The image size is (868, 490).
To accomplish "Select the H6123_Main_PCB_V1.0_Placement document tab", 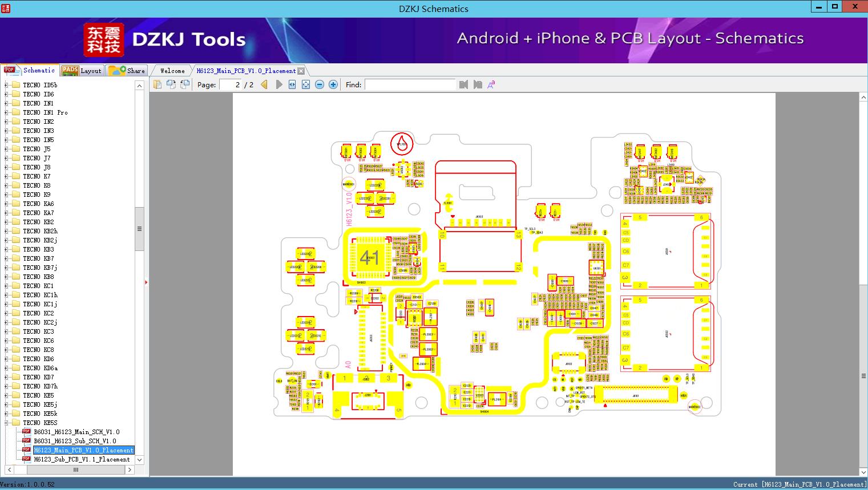I will (246, 71).
